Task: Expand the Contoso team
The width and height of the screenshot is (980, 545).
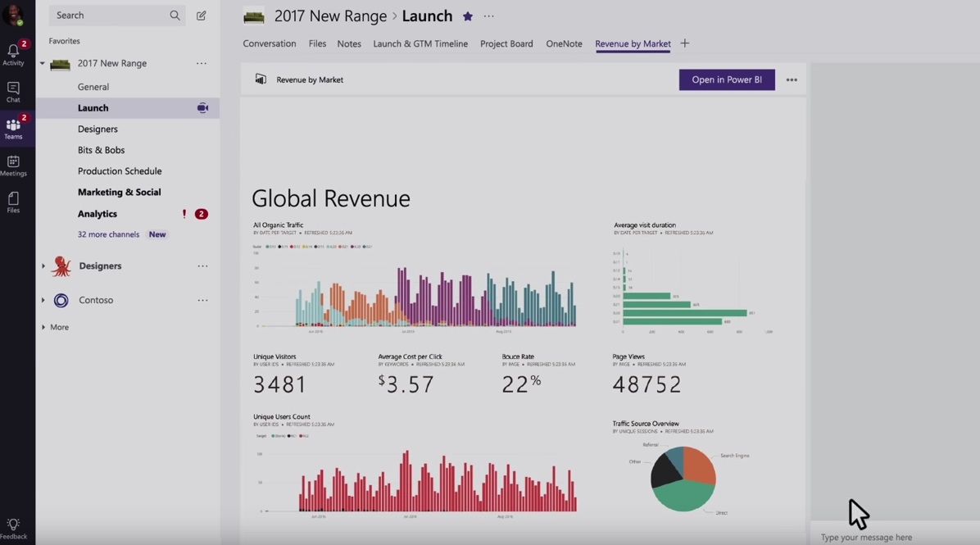Action: [x=43, y=300]
